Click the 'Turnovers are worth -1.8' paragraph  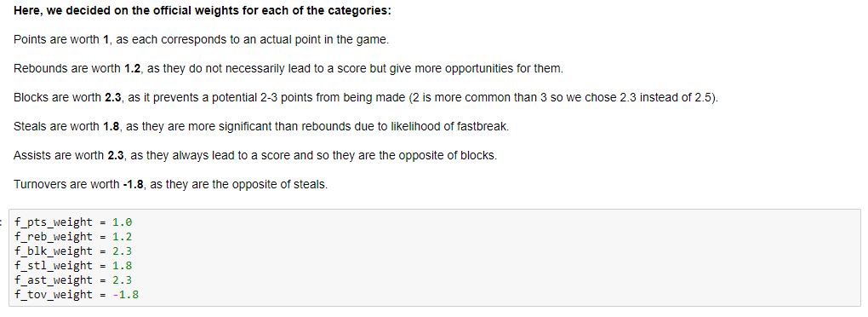pyautogui.click(x=170, y=184)
